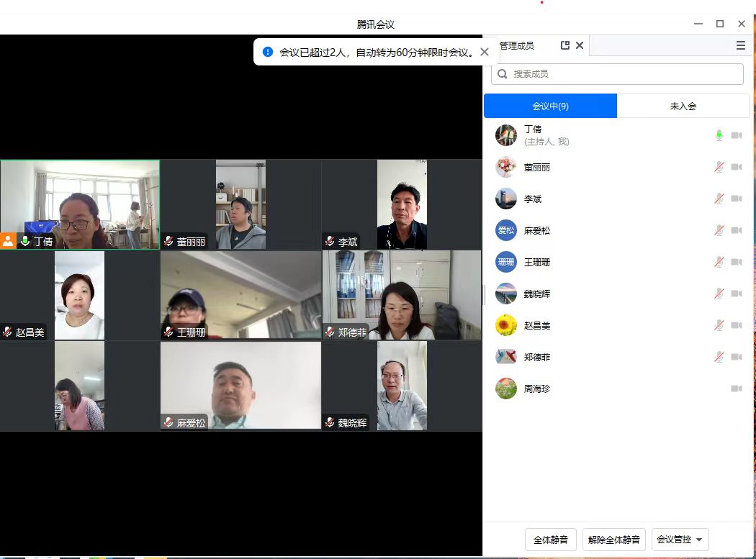Screen dimensions: 756x559
Task: Select 郑德菲's name in the member list
Action: click(537, 357)
